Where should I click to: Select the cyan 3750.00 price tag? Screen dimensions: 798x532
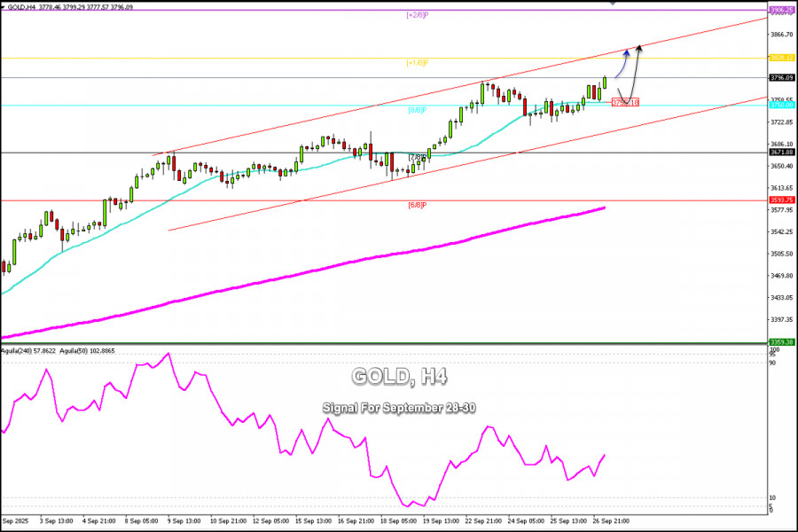tap(780, 106)
